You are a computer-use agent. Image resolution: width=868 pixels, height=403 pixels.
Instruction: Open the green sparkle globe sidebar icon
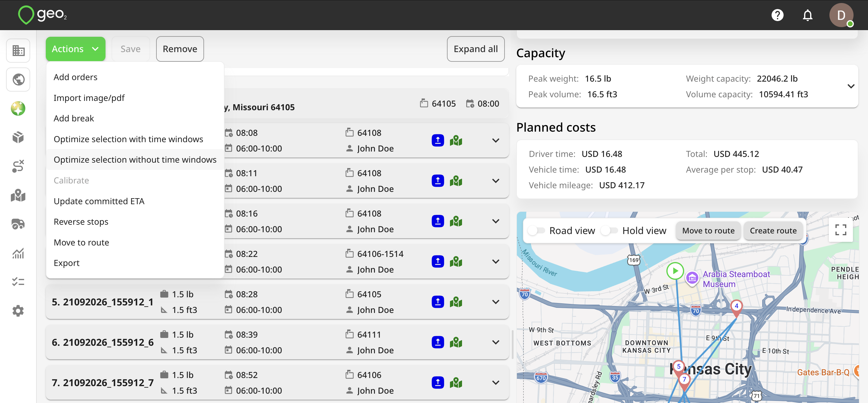pyautogui.click(x=18, y=108)
